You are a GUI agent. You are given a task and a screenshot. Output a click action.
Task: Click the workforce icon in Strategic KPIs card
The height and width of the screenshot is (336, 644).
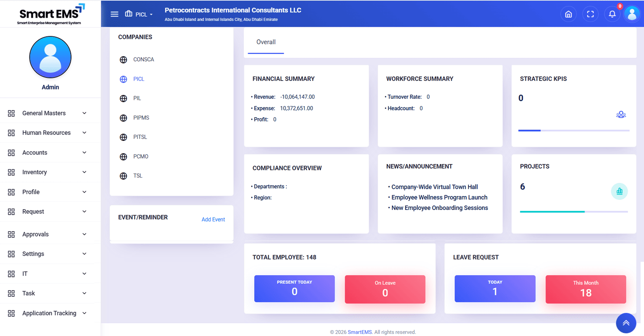click(x=621, y=114)
